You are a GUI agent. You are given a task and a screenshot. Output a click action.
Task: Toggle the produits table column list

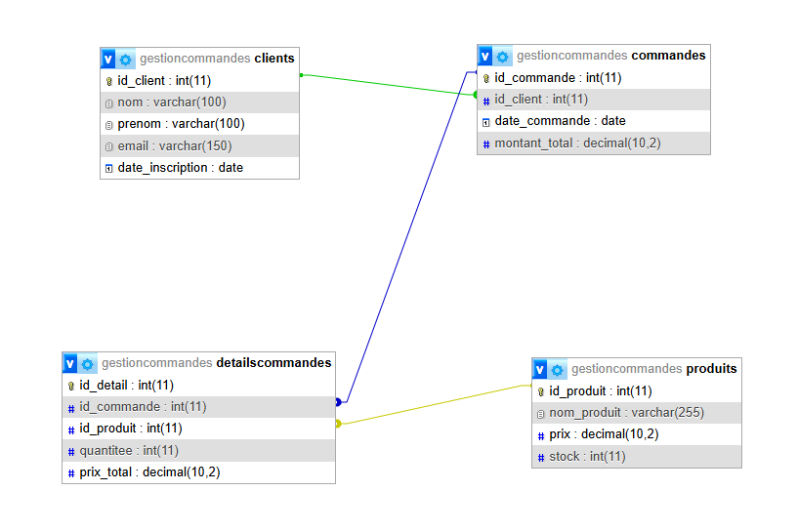(540, 370)
